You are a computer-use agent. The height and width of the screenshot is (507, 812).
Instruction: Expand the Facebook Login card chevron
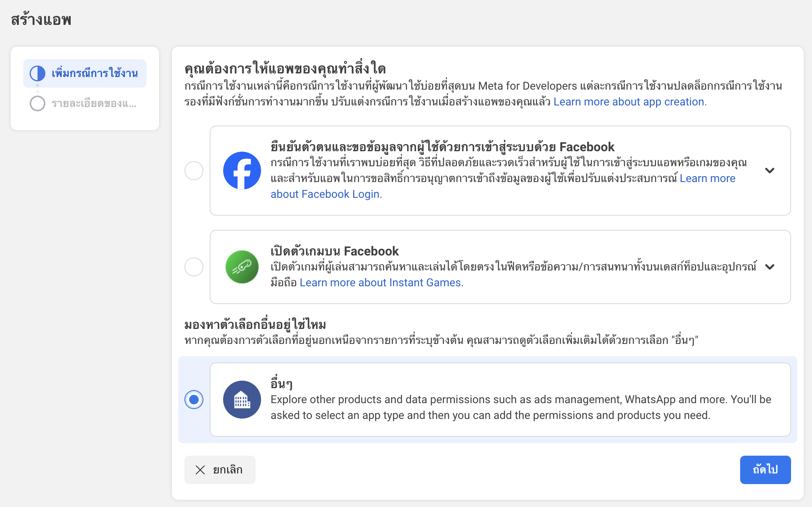coord(770,171)
